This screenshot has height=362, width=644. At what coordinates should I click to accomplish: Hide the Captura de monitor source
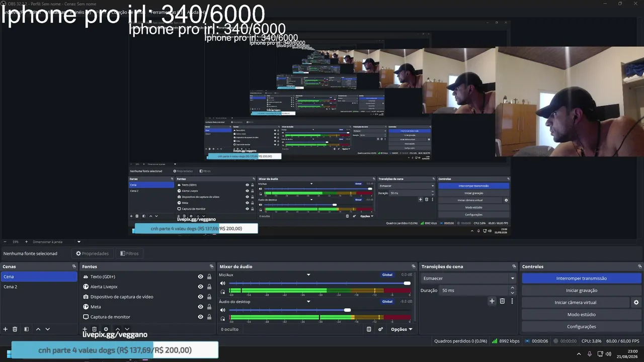point(201,317)
